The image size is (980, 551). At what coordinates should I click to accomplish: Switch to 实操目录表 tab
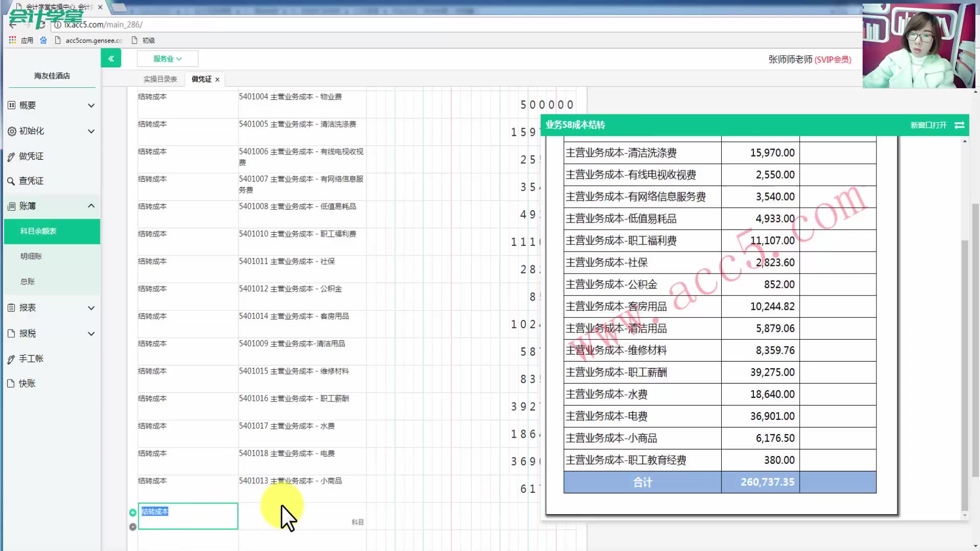(x=160, y=79)
